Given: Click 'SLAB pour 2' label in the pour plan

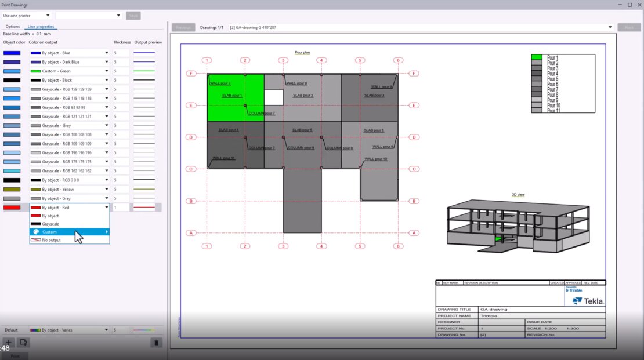Looking at the screenshot, I should click(303, 96).
